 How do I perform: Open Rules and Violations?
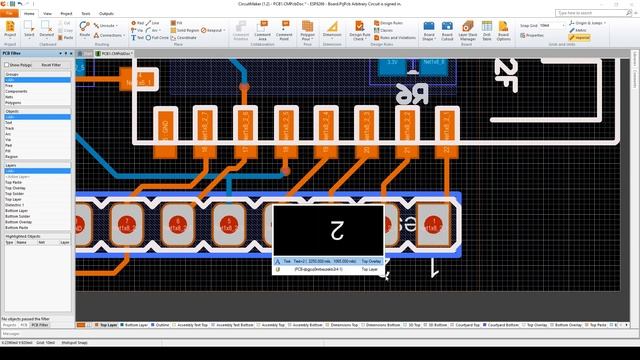395,38
